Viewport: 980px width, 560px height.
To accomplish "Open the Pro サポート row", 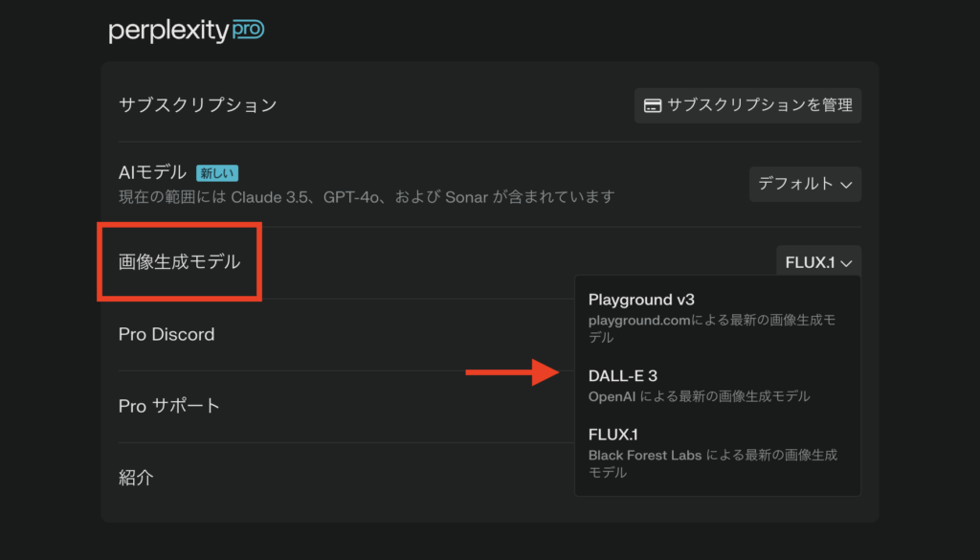I will [169, 406].
